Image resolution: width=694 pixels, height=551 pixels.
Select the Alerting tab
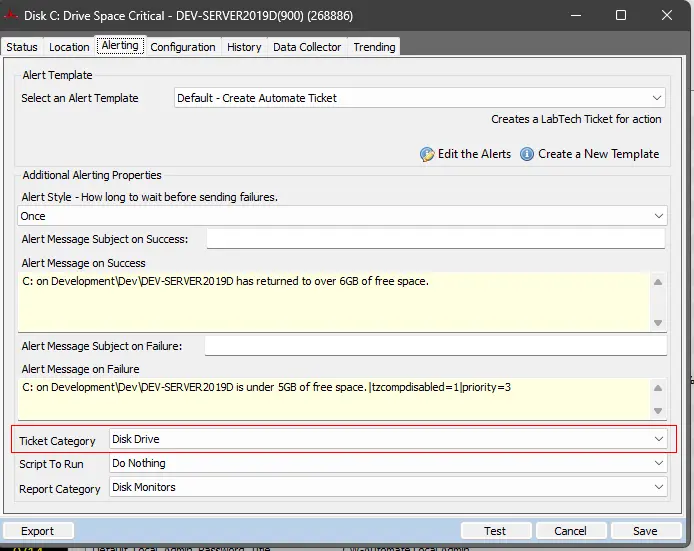tap(120, 46)
